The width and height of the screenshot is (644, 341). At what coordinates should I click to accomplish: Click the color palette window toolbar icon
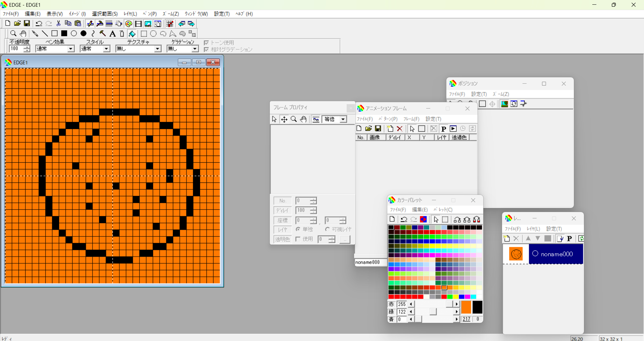[129, 24]
